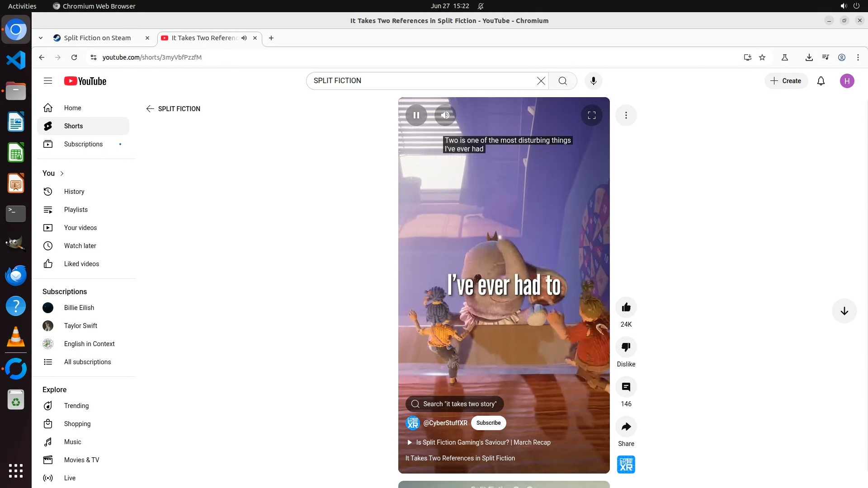Toggle the hamburger guide menu
This screenshot has width=868, height=488.
click(x=48, y=81)
